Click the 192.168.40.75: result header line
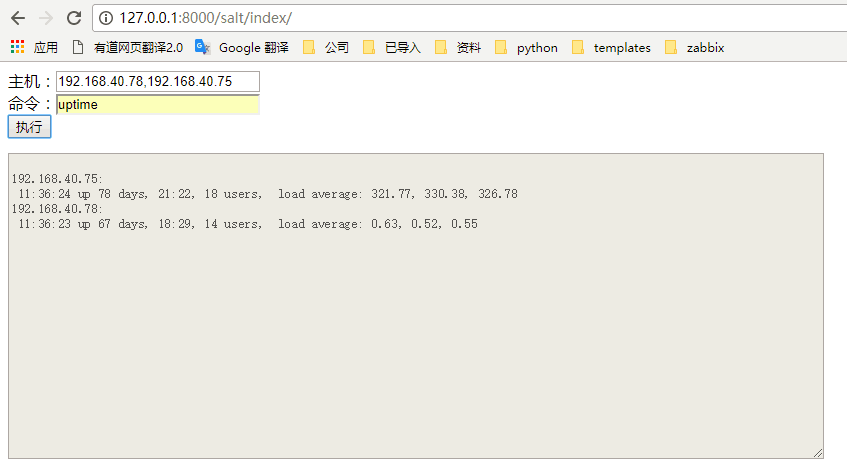 57,179
